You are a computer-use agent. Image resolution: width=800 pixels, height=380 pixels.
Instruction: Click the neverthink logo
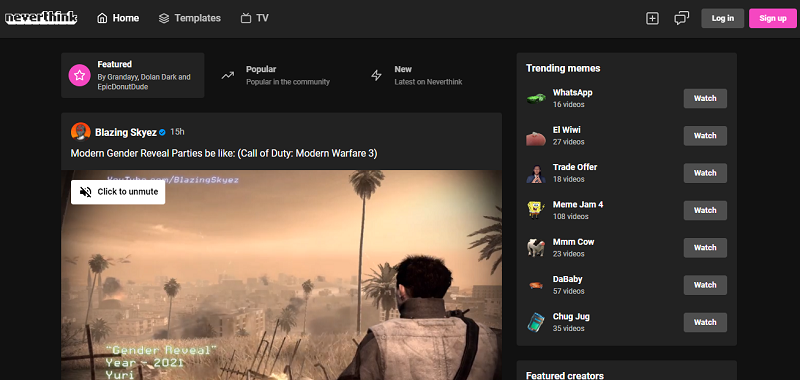(41, 18)
